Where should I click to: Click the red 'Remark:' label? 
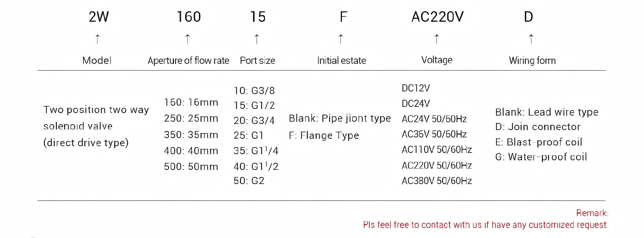(x=592, y=213)
